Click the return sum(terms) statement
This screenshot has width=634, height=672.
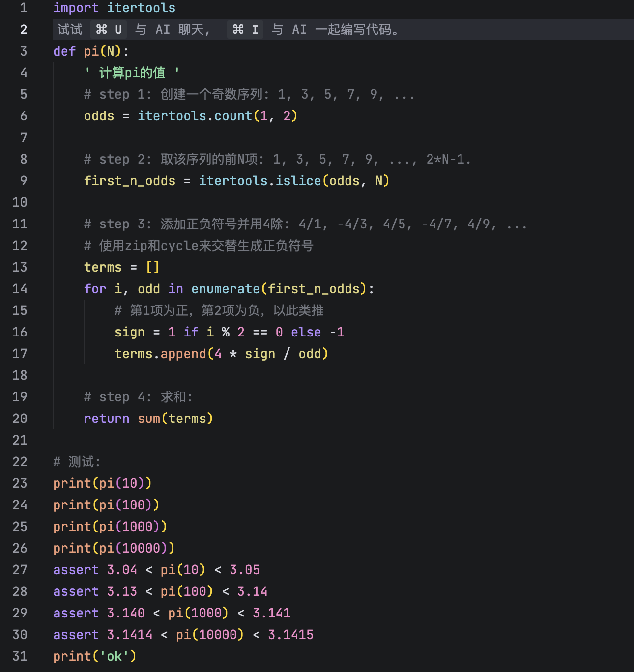pos(148,418)
